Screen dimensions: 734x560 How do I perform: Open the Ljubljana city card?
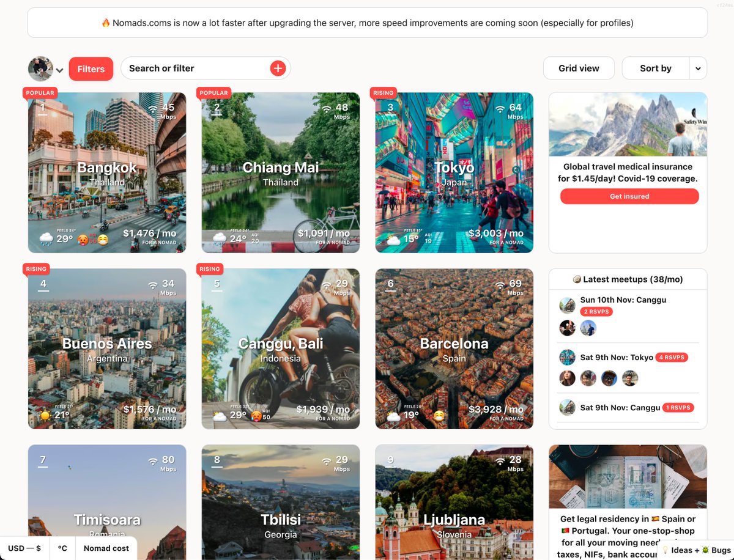point(454,502)
